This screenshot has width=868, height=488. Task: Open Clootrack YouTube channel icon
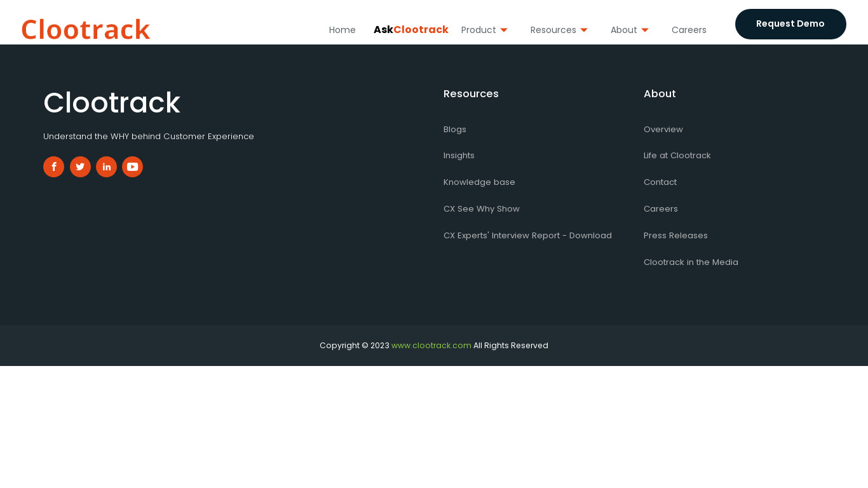tap(132, 166)
